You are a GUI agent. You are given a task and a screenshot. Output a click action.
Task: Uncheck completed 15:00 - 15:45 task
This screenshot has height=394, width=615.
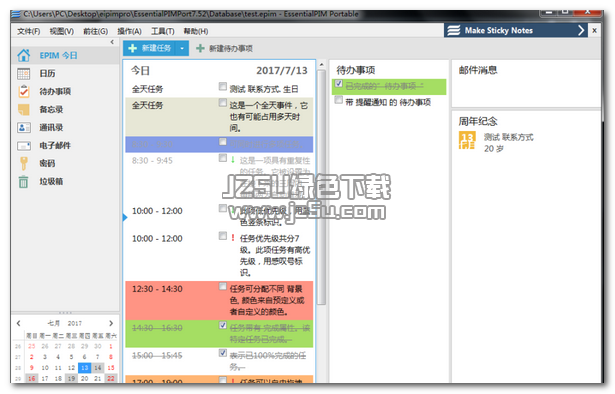pyautogui.click(x=222, y=353)
